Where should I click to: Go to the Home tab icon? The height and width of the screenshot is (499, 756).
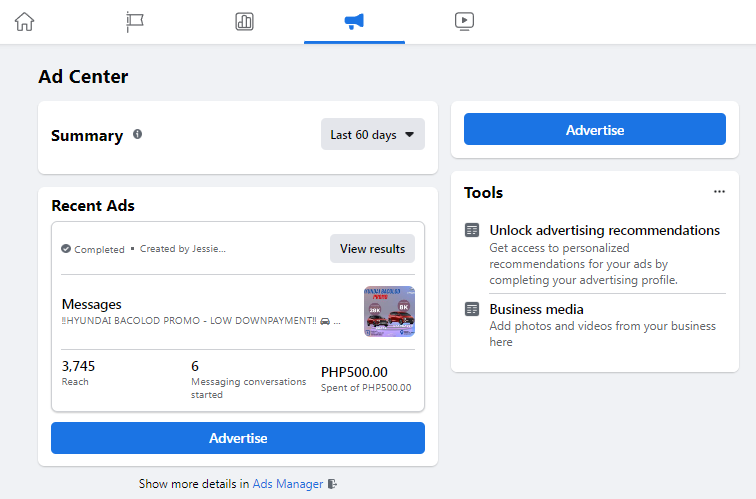click(x=24, y=21)
